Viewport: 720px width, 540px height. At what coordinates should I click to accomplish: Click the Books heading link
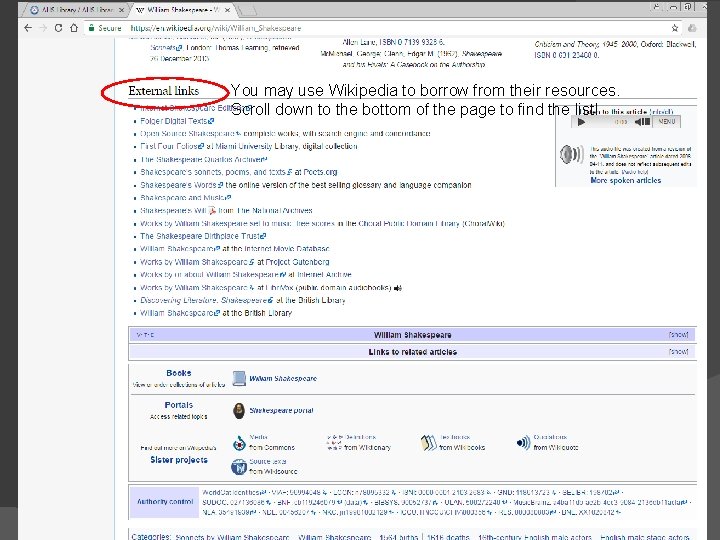coord(179,373)
